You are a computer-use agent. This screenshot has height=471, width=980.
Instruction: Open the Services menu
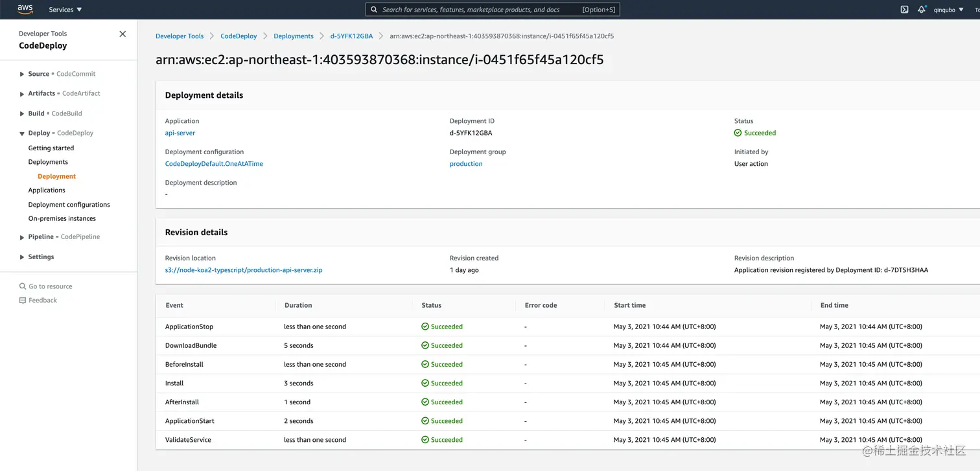pyautogui.click(x=64, y=9)
